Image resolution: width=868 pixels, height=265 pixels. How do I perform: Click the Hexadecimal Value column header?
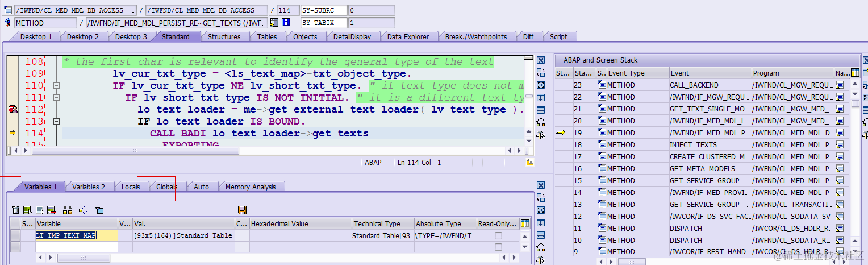pyautogui.click(x=301, y=224)
